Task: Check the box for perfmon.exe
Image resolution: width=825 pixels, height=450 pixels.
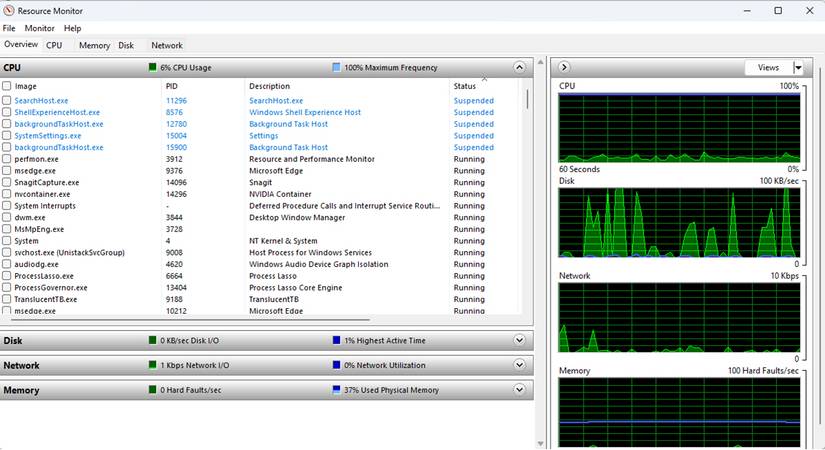Action: tap(7, 159)
